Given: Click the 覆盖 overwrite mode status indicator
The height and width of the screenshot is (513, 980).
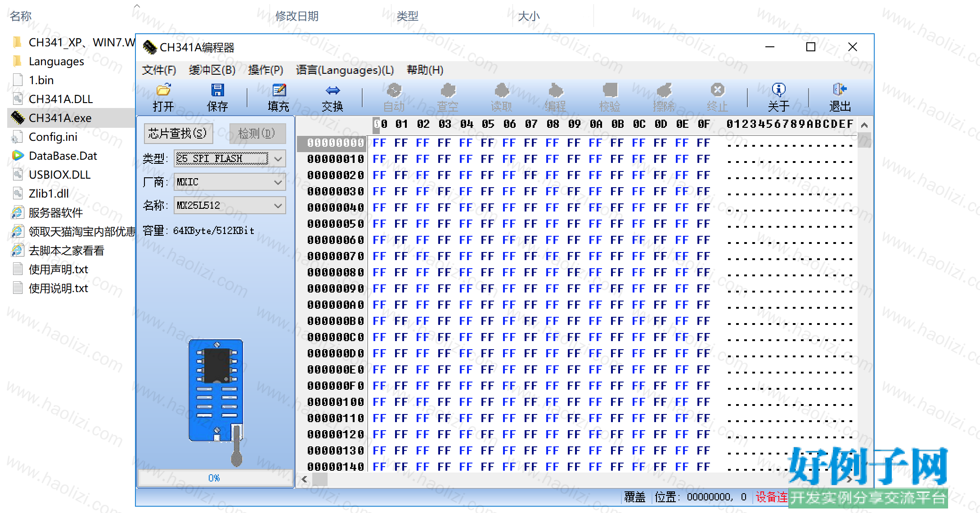Looking at the screenshot, I should (634, 497).
